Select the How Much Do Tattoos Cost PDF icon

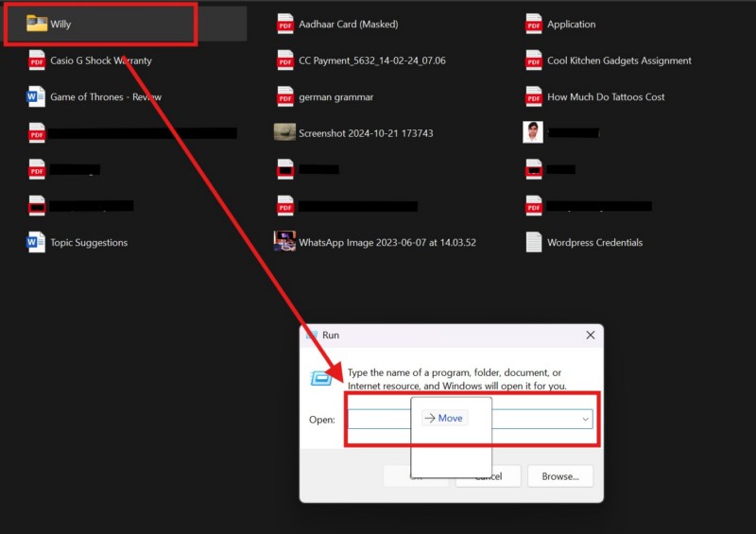(534, 96)
